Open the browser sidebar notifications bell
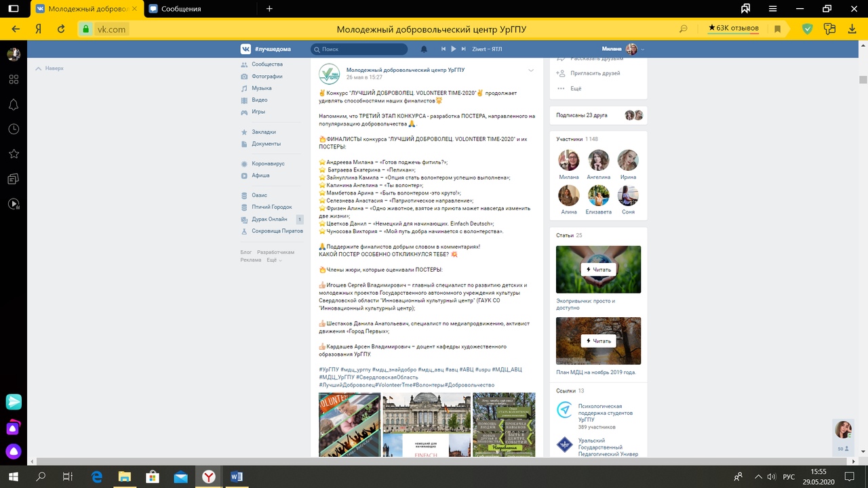Image resolution: width=868 pixels, height=488 pixels. [14, 104]
